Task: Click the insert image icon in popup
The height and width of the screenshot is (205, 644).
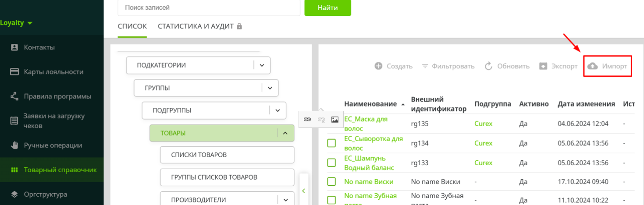Action: point(335,119)
